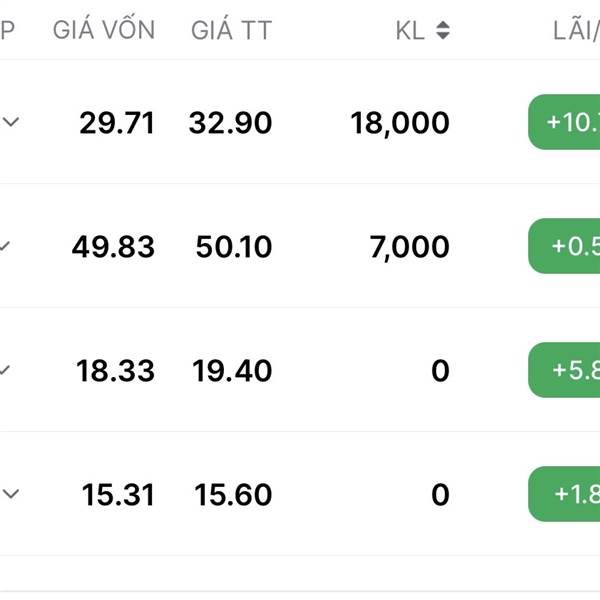Viewport: 600px width, 600px height.
Task: Select the 15.60 market price cell
Action: click(233, 495)
